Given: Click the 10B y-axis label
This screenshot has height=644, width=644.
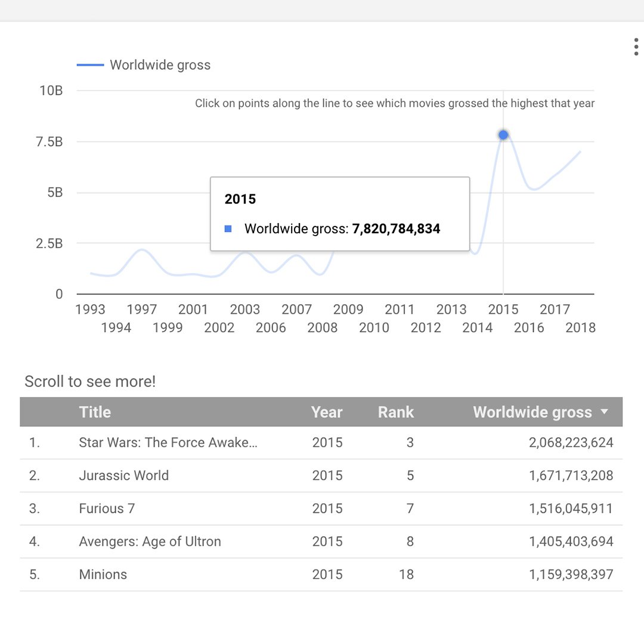Looking at the screenshot, I should pyautogui.click(x=51, y=91).
